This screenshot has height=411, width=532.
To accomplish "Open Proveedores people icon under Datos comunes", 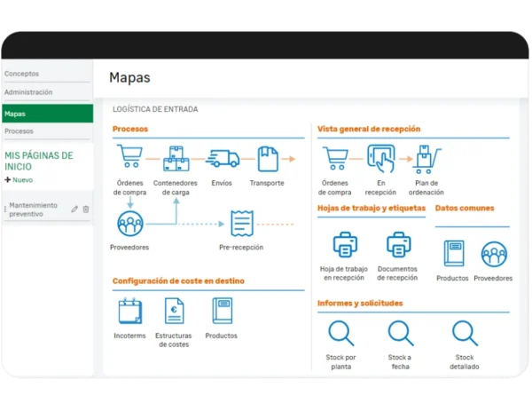I will (x=494, y=254).
